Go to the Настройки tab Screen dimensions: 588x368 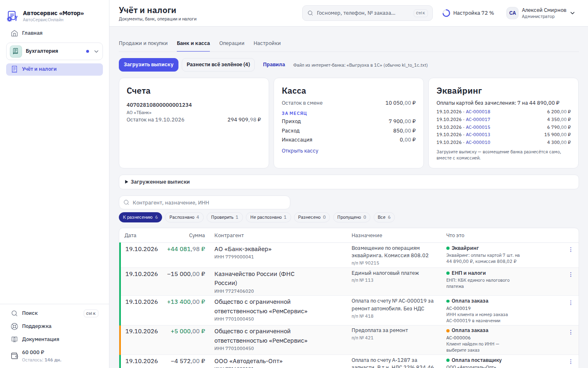(x=267, y=43)
